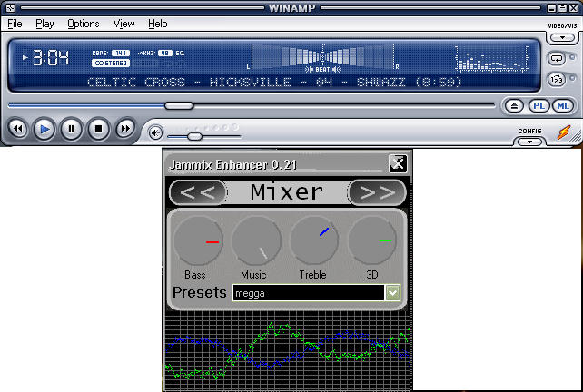
Task: Click the song seek bar handle
Action: point(179,106)
